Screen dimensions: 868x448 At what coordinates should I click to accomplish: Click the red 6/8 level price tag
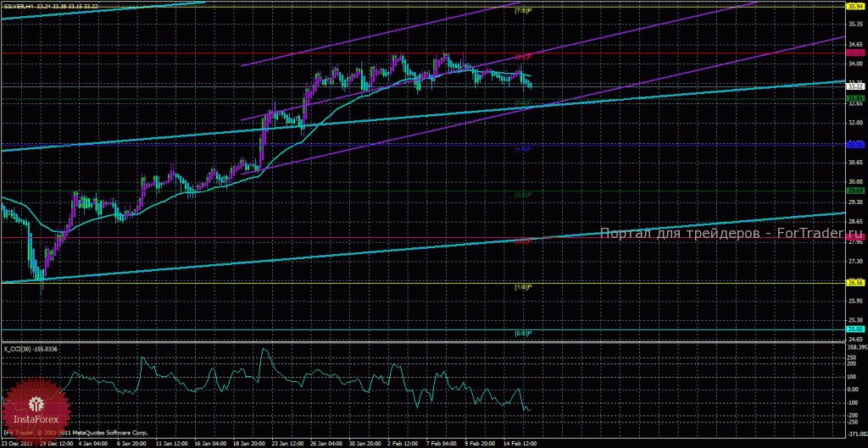[856, 53]
